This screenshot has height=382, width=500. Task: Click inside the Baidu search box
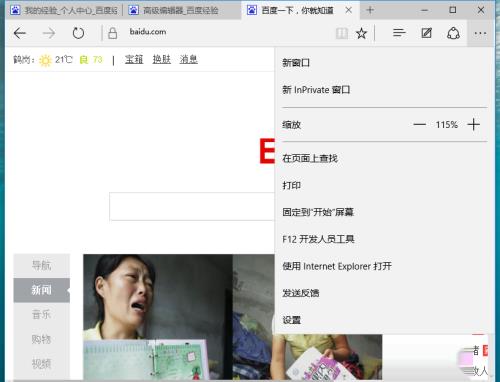192,206
